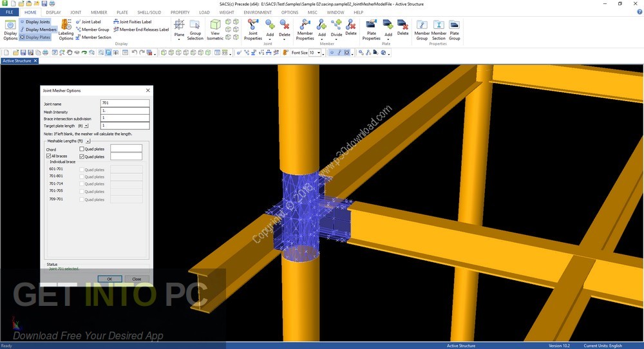Switch to the LOAD ribbon tab
Image resolution: width=644 pixels, height=349 pixels.
click(205, 12)
